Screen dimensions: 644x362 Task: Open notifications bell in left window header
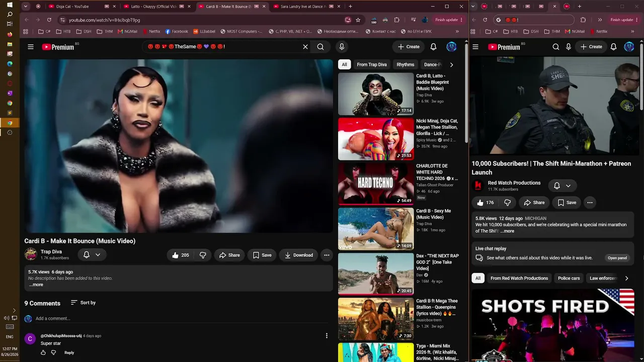(x=433, y=47)
